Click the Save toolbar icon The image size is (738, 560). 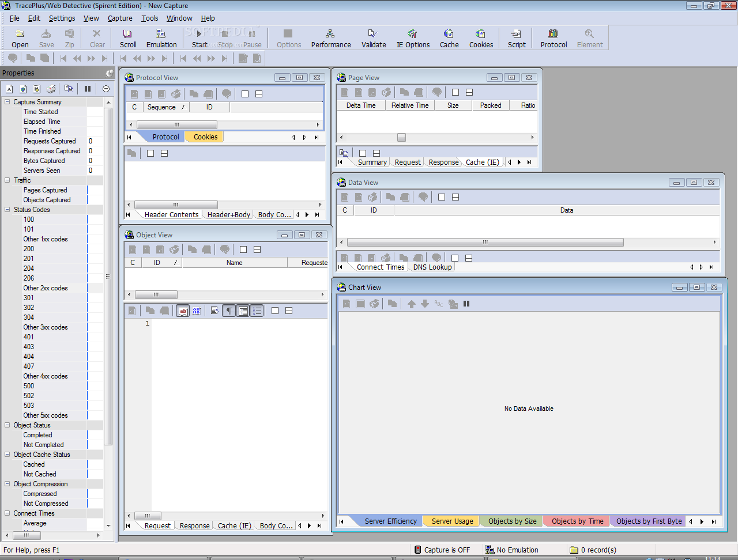47,39
